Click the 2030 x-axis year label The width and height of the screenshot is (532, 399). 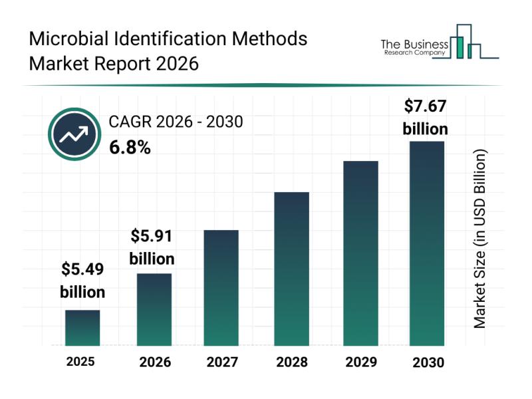tap(427, 362)
